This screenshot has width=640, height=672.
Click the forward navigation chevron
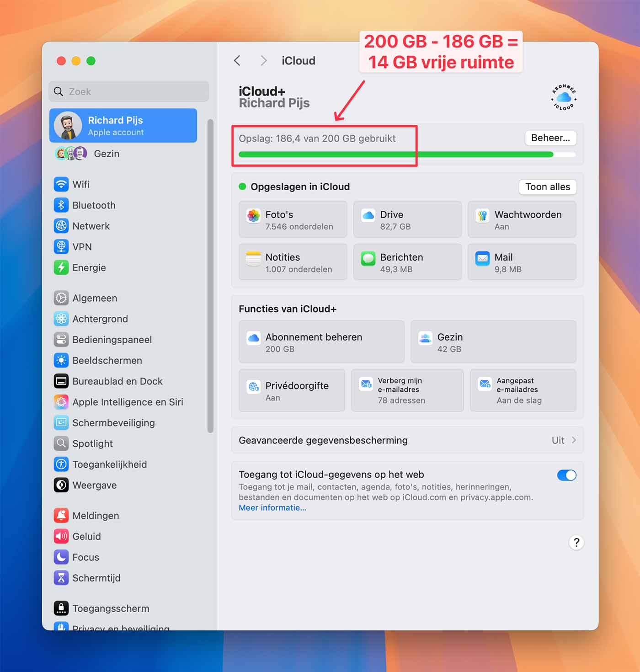click(x=263, y=60)
